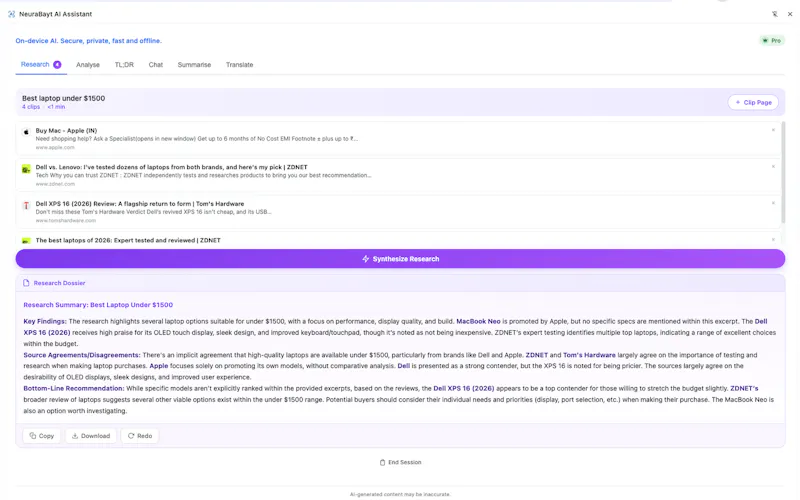
Task: Click 'Research Summary: Best Laptop Under $1500' heading
Action: point(98,305)
